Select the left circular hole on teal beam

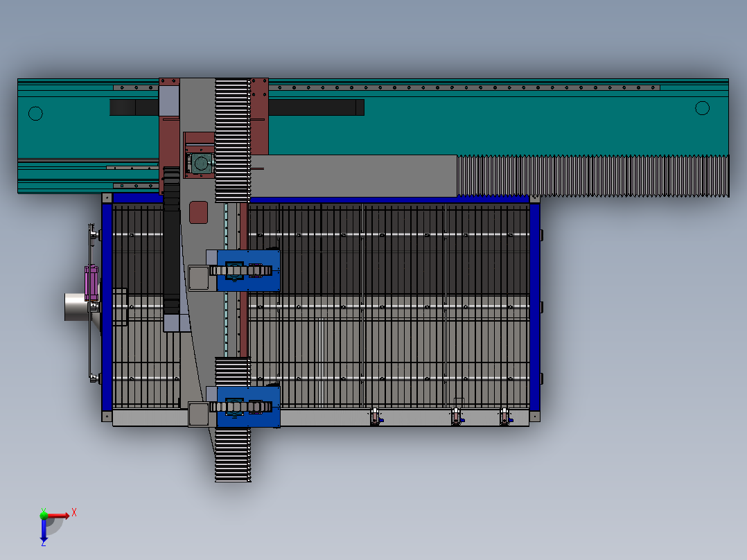pyautogui.click(x=36, y=114)
